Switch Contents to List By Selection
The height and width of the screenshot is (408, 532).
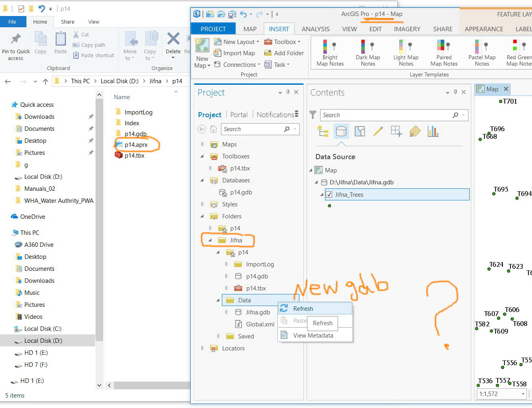pyautogui.click(x=360, y=131)
